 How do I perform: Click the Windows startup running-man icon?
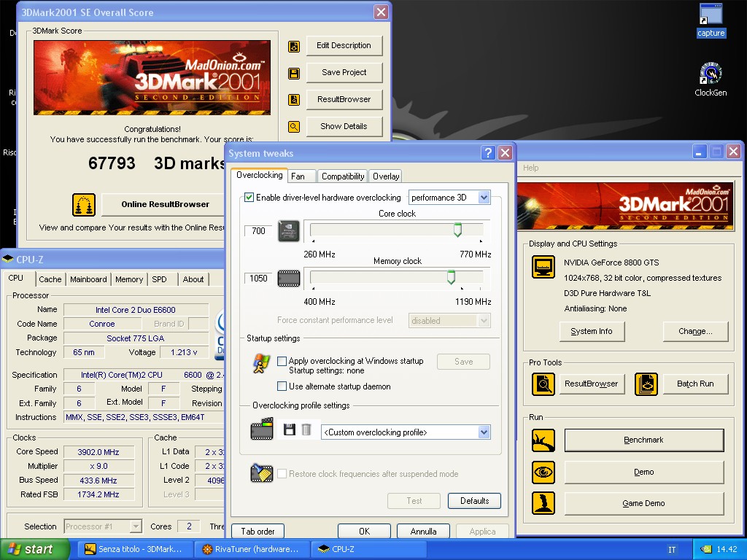[x=261, y=363]
